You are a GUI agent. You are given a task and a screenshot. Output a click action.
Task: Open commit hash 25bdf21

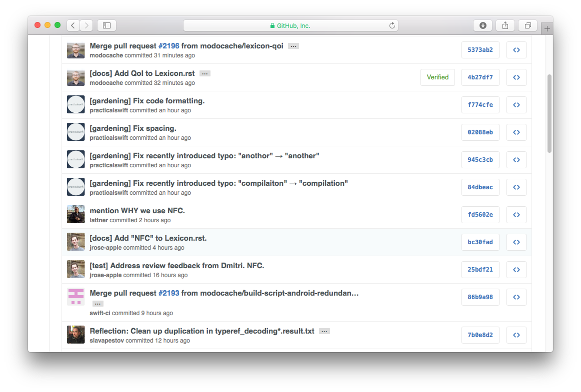pyautogui.click(x=480, y=270)
